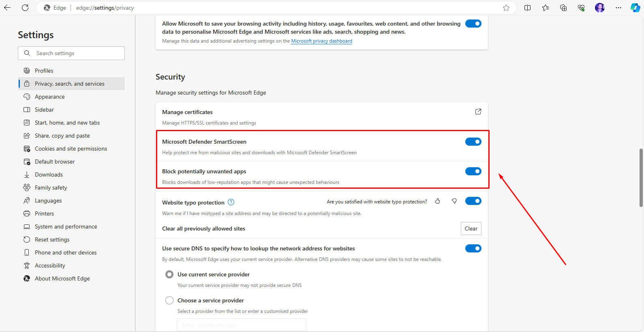
Task: Open Microsoft privacy dashboard link
Action: (x=321, y=41)
